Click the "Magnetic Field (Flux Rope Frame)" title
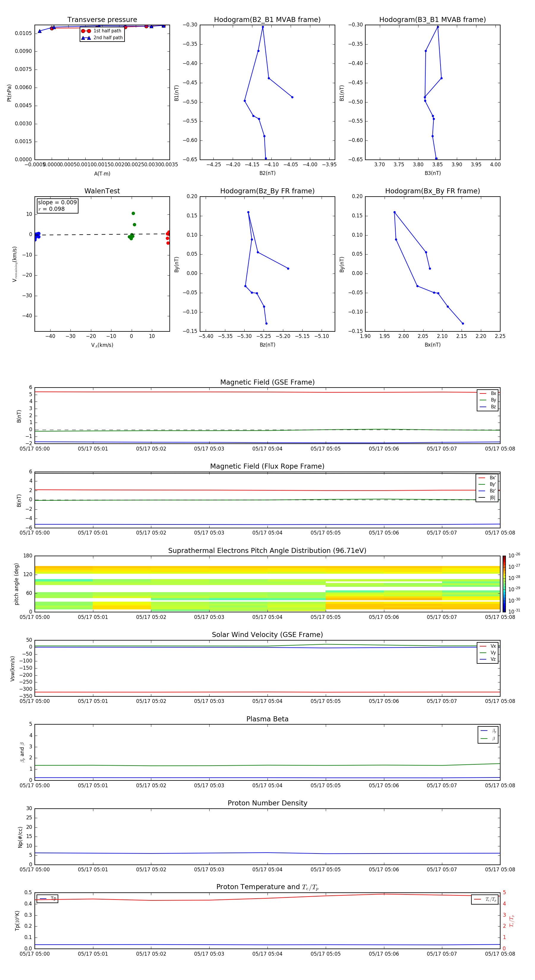Viewport: 535px width, 980px height. tap(267, 467)
